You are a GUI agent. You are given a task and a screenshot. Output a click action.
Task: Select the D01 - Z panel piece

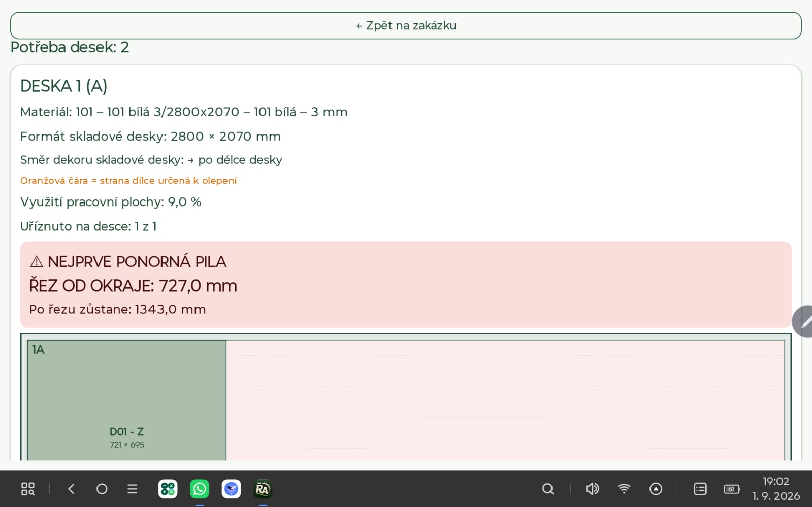click(x=126, y=400)
